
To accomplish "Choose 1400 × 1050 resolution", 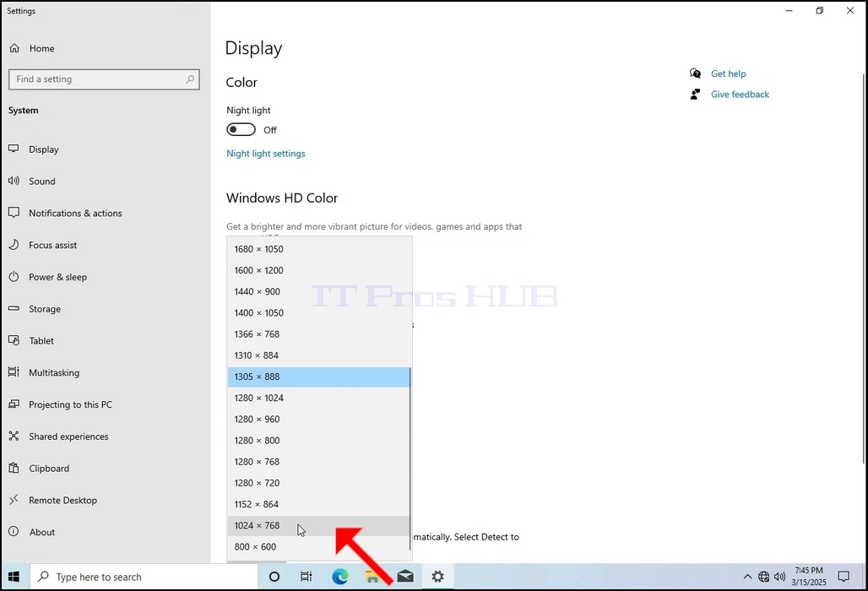I will coord(319,312).
